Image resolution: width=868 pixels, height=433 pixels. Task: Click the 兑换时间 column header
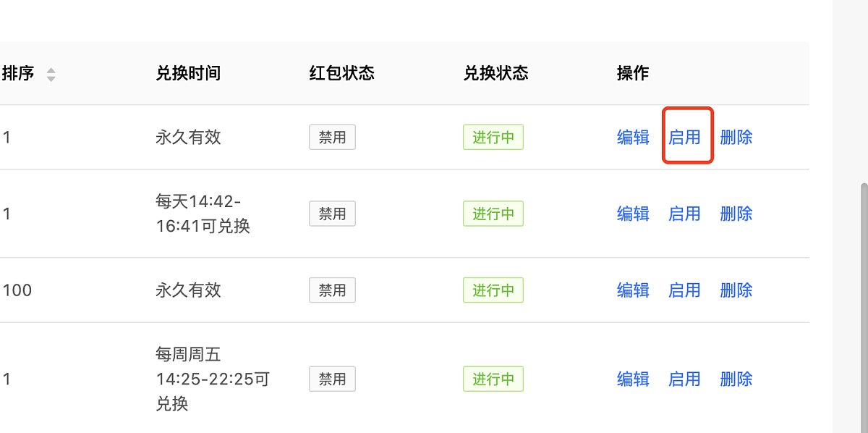[x=188, y=73]
